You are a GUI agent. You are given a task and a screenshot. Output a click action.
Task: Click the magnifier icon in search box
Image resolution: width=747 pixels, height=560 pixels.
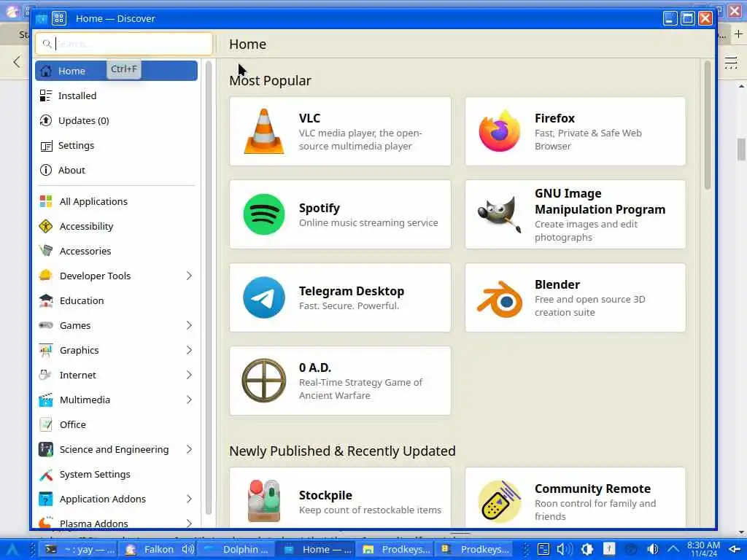[x=47, y=44]
